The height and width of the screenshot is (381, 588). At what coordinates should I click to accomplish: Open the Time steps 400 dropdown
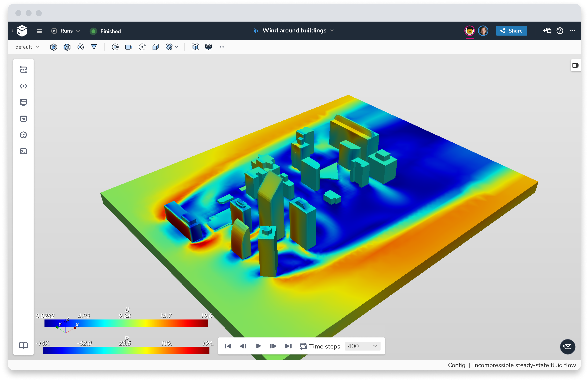tap(362, 346)
